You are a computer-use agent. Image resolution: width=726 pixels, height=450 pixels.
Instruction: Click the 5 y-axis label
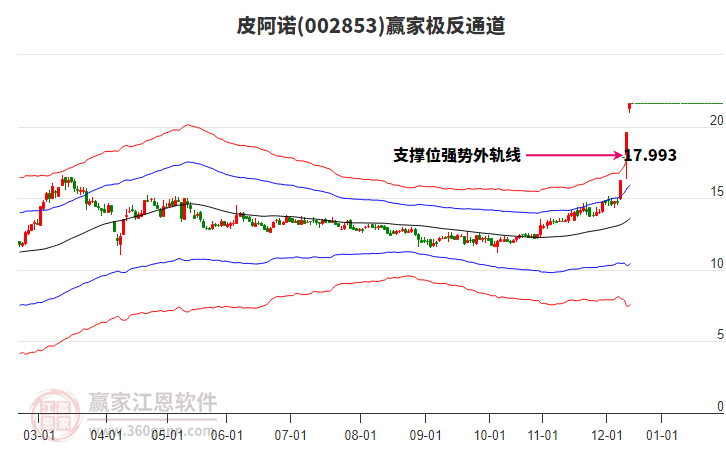click(720, 334)
